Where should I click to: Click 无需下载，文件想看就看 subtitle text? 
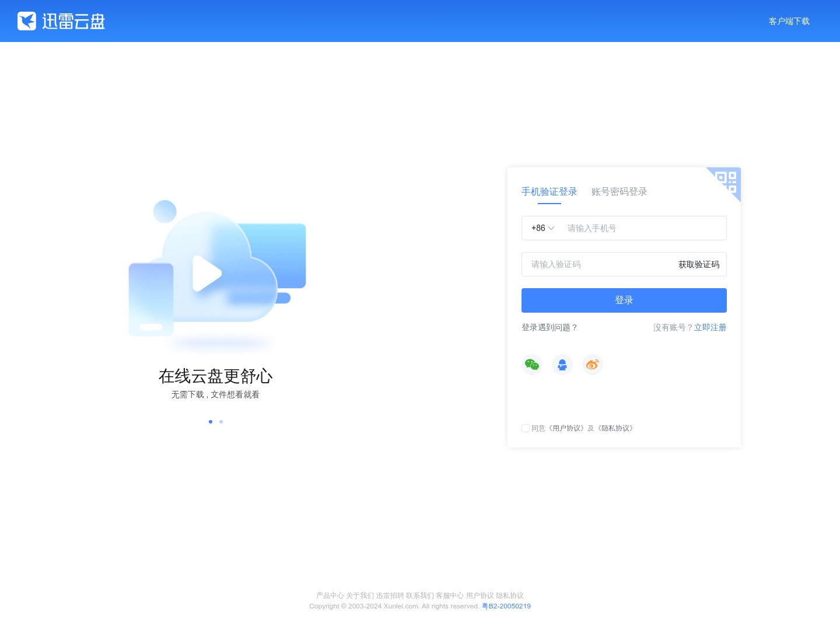tap(215, 395)
